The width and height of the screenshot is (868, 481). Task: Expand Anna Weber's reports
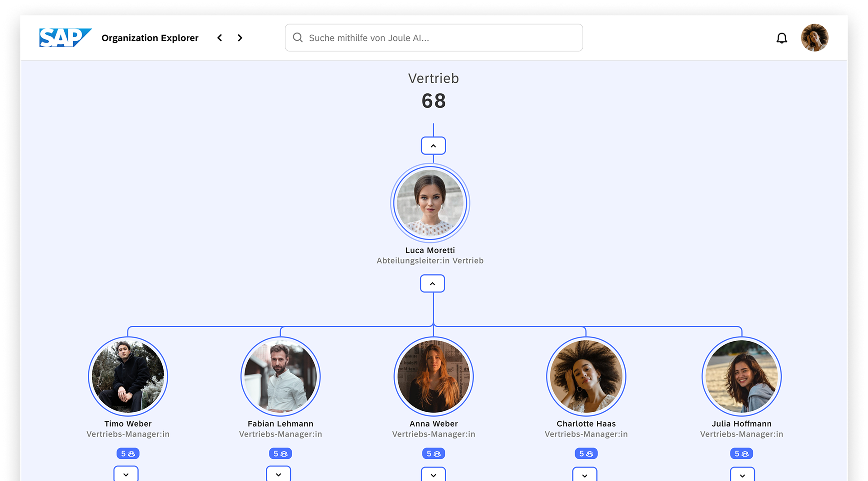[x=433, y=475]
